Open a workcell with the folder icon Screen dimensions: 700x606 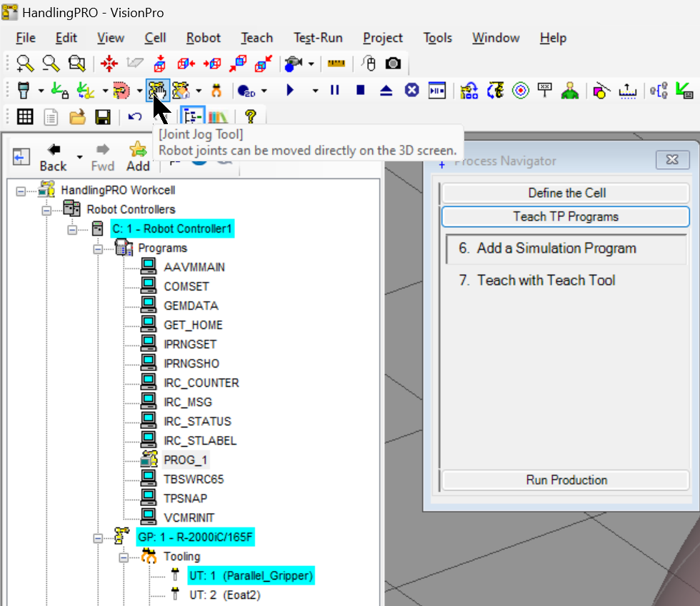pos(77,117)
